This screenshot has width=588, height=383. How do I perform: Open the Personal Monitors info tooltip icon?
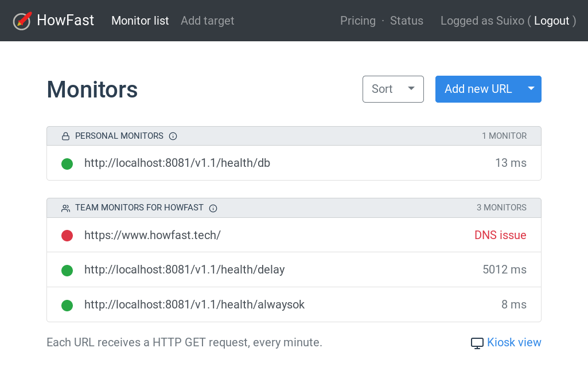coord(173,136)
